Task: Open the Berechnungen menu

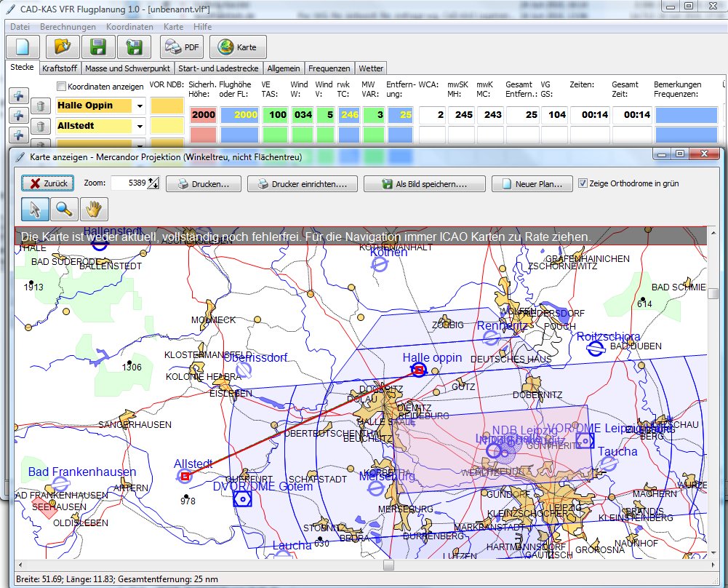Action: point(68,26)
